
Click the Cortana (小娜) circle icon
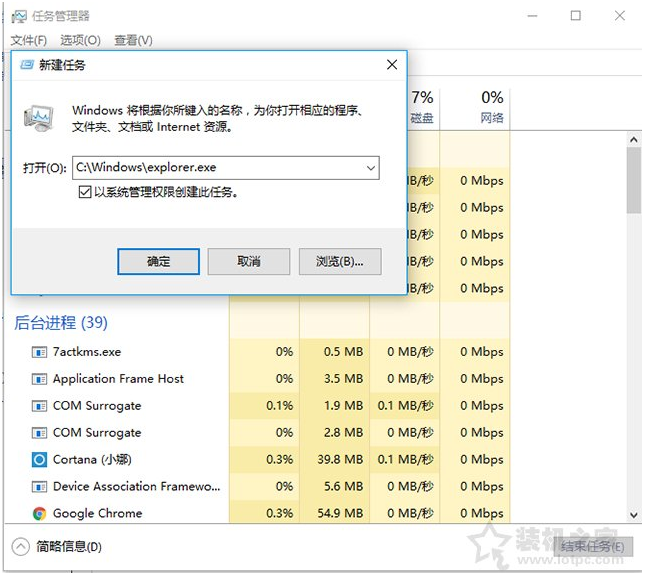39,460
